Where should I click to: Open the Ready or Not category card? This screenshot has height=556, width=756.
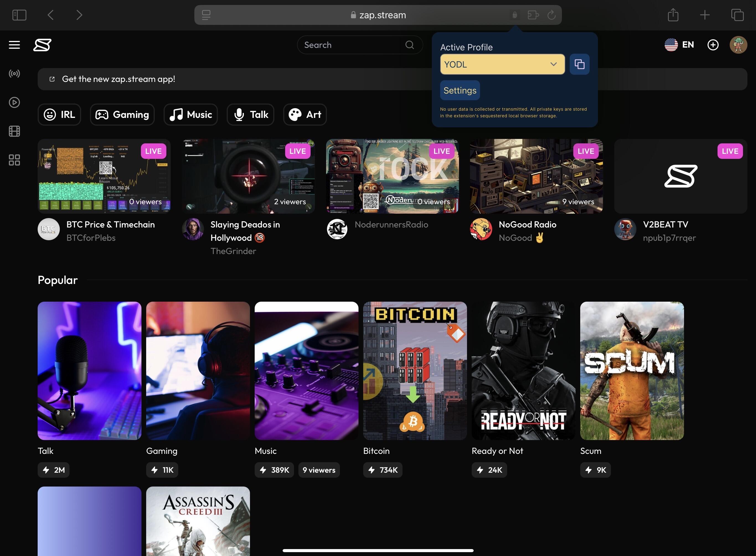(x=523, y=371)
